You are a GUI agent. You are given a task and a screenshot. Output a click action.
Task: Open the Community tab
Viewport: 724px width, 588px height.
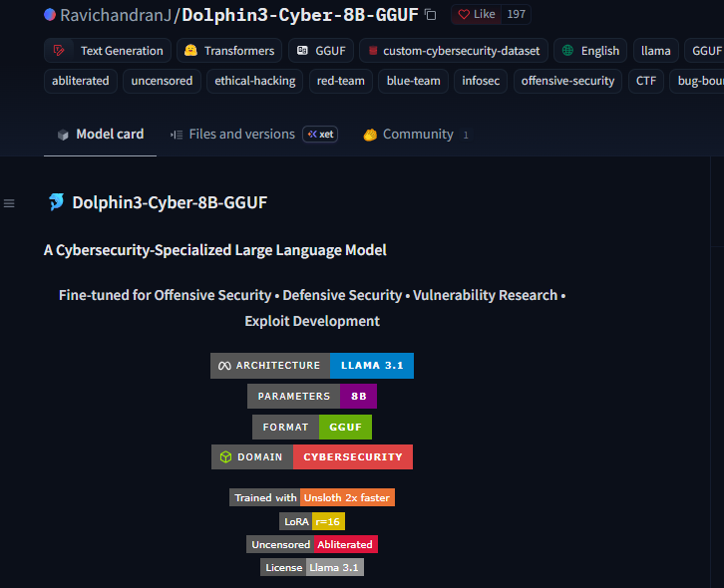pos(416,135)
